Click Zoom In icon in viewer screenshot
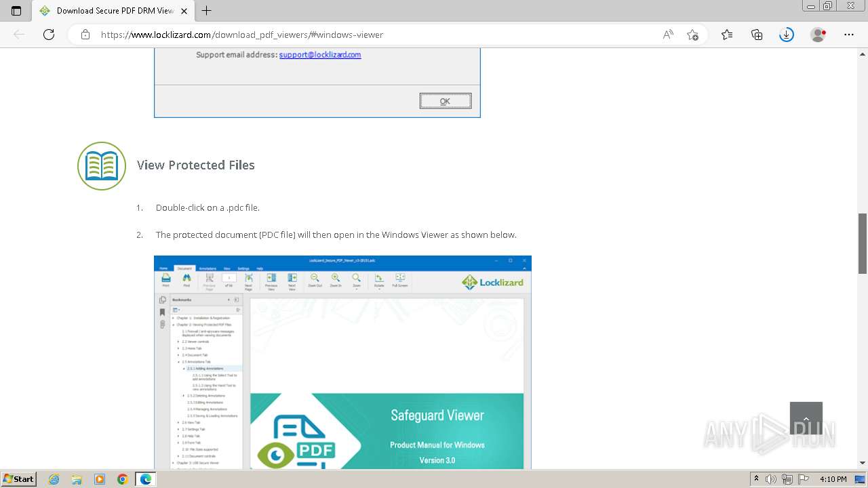 point(336,281)
